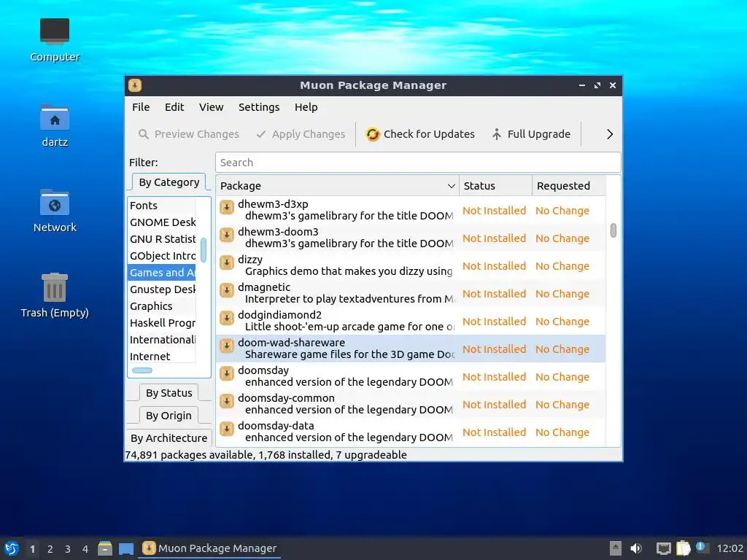The width and height of the screenshot is (747, 560).
Task: Click the doom-wad-shareware package icon
Action: tap(227, 346)
